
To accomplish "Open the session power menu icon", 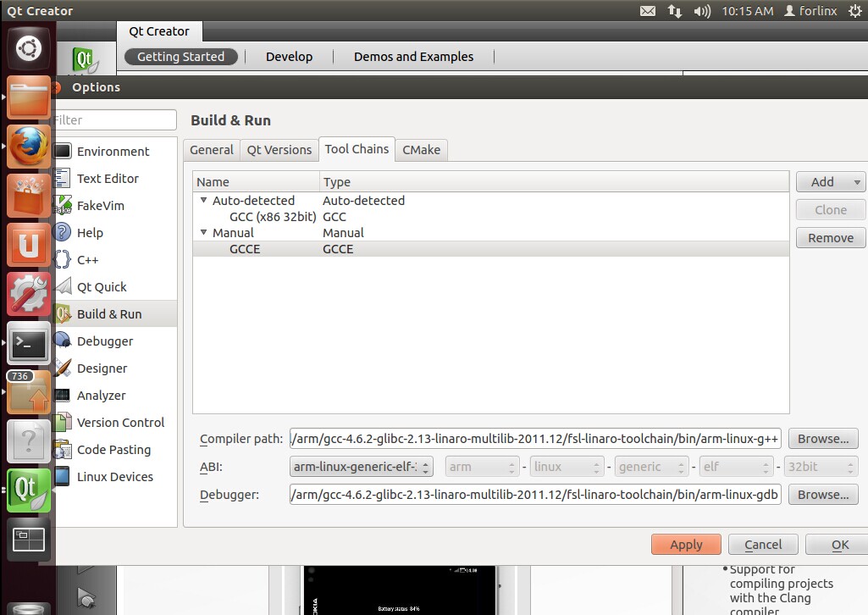I will [854, 11].
